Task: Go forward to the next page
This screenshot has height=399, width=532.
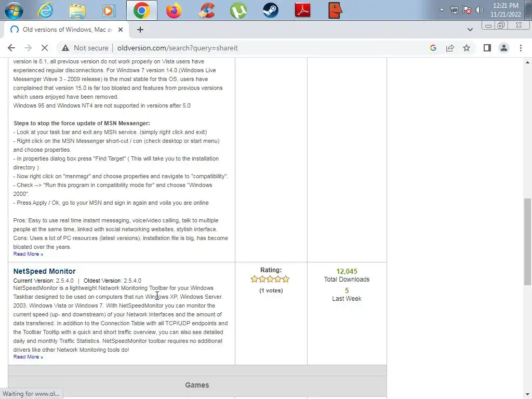Action: [x=28, y=48]
